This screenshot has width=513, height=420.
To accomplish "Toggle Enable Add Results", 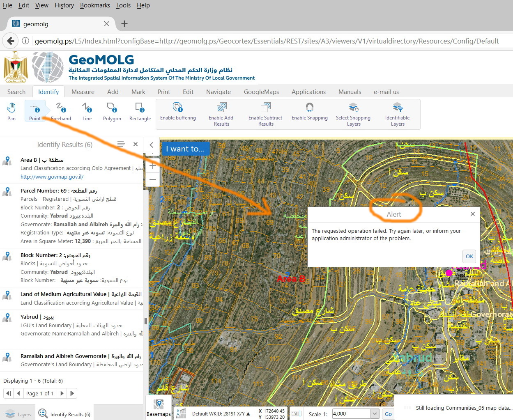I will [221, 114].
